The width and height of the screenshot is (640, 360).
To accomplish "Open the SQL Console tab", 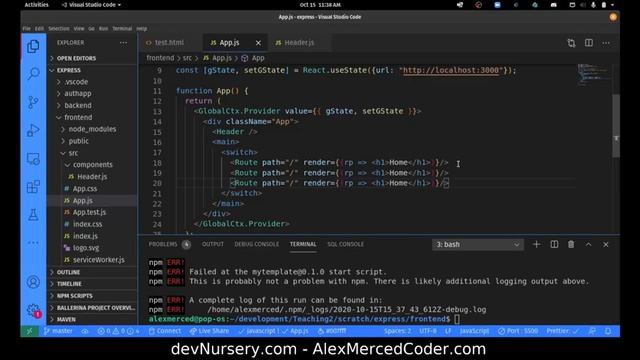I will [x=345, y=244].
